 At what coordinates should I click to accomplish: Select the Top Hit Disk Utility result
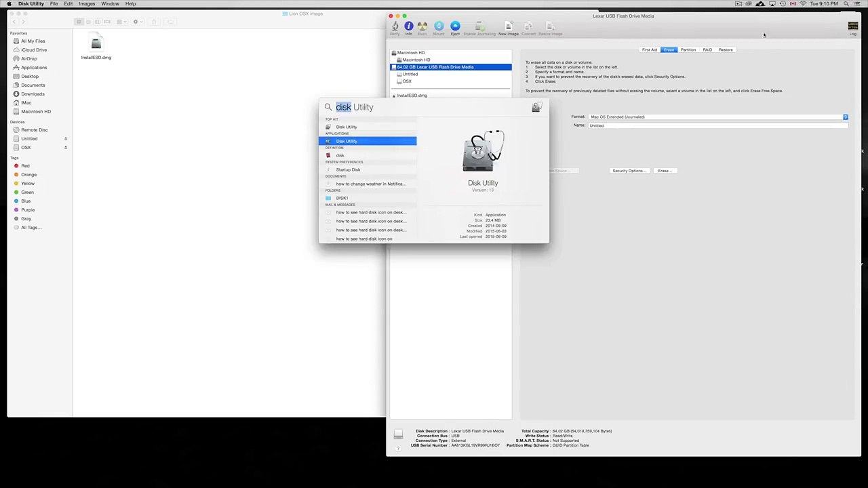point(368,127)
